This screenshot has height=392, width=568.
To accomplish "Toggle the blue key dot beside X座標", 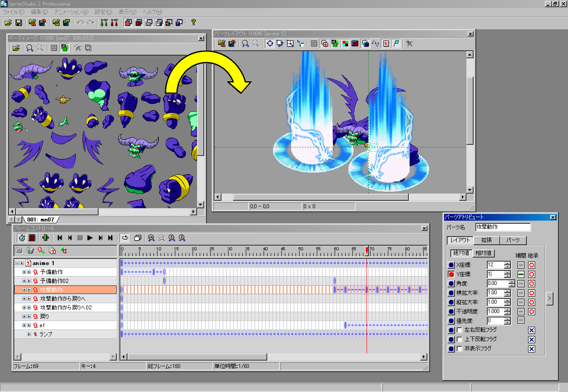I will [451, 265].
